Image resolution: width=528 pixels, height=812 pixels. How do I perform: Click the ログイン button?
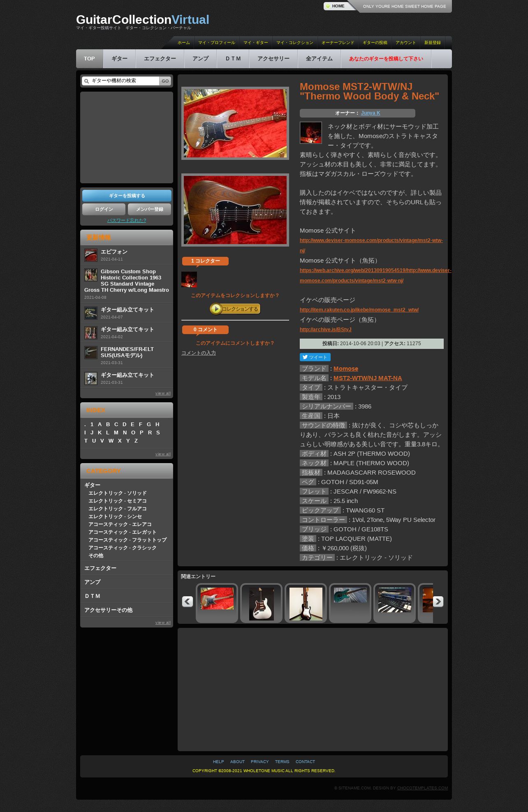click(x=104, y=209)
